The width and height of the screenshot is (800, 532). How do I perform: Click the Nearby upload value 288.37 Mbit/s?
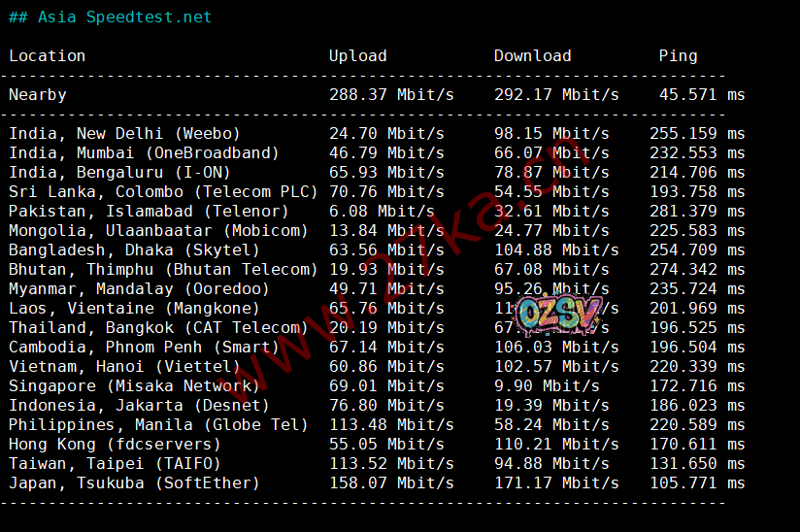[x=391, y=95]
